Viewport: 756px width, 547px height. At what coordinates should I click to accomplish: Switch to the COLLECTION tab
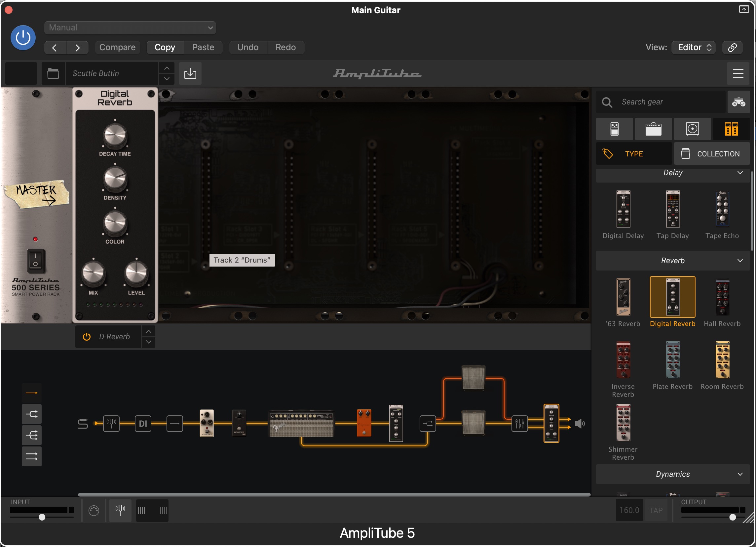tap(712, 154)
